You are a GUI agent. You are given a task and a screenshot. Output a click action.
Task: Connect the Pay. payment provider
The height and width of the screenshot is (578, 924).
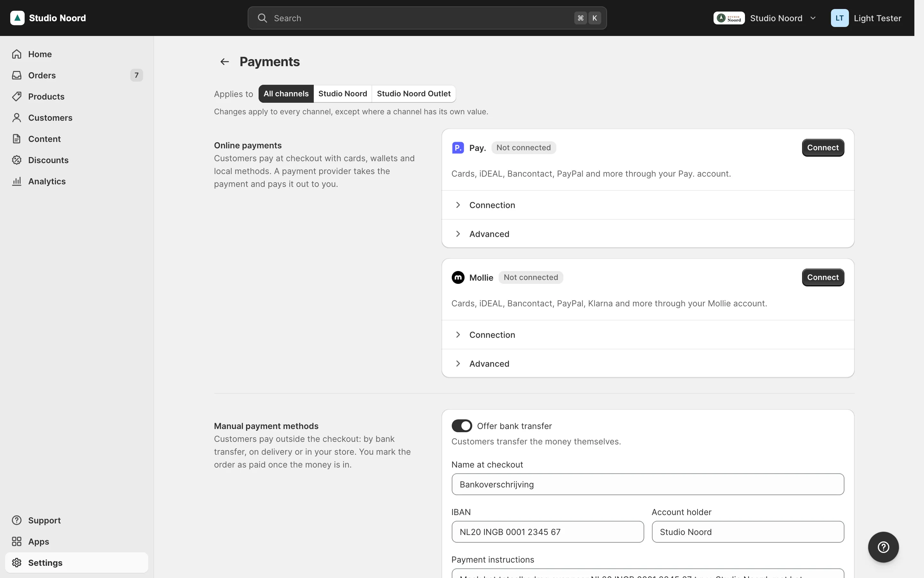(x=823, y=148)
